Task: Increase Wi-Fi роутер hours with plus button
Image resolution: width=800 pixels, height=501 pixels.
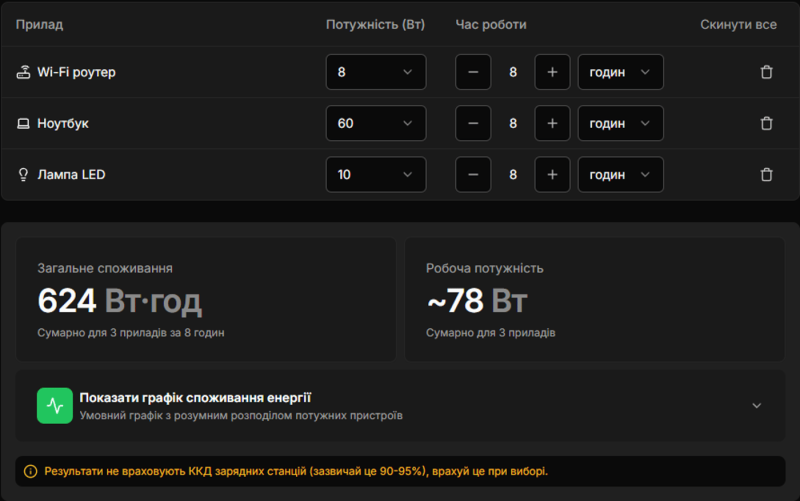Action: tap(552, 72)
